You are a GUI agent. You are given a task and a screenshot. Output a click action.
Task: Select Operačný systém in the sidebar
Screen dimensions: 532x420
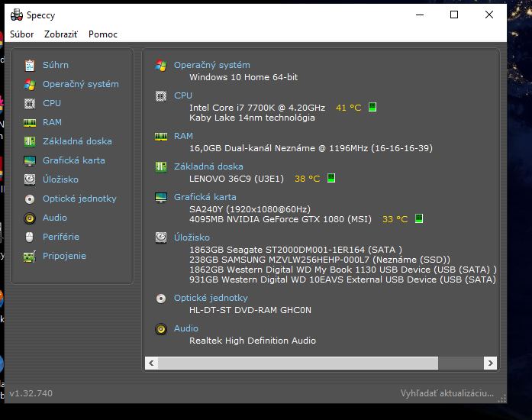point(81,84)
